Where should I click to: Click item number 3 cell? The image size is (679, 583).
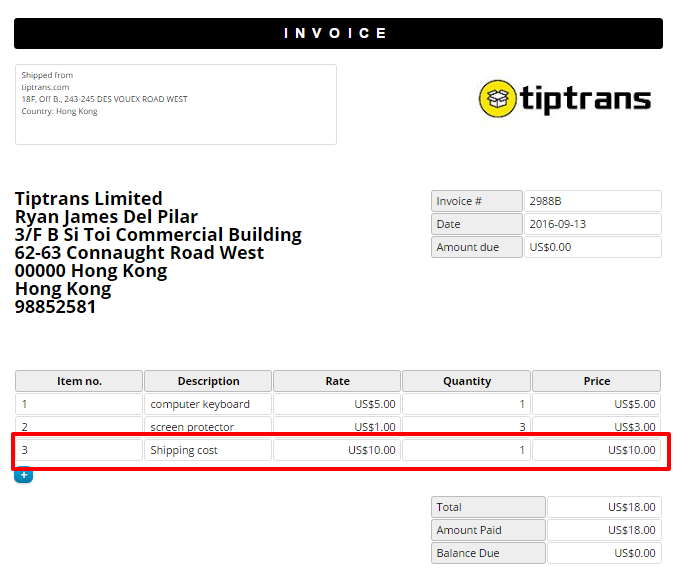(x=79, y=450)
